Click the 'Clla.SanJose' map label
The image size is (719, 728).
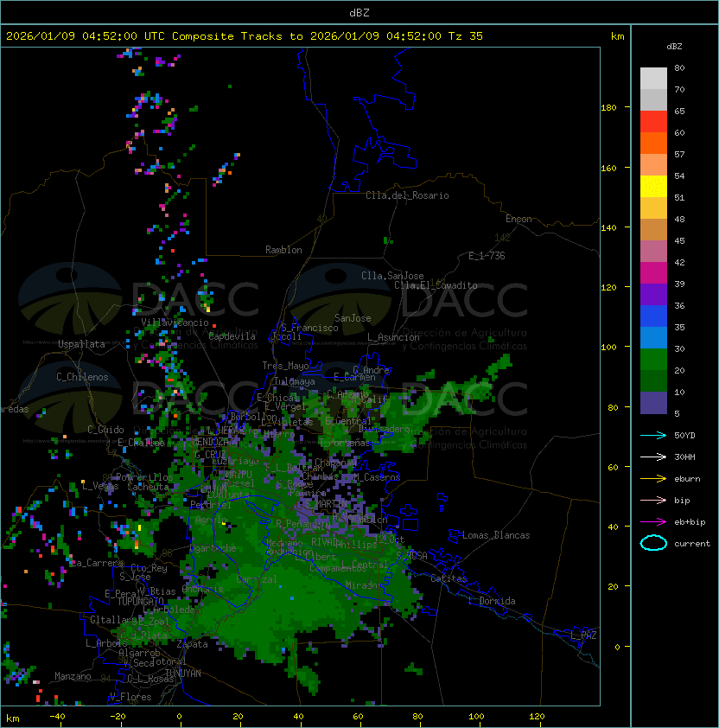(392, 276)
